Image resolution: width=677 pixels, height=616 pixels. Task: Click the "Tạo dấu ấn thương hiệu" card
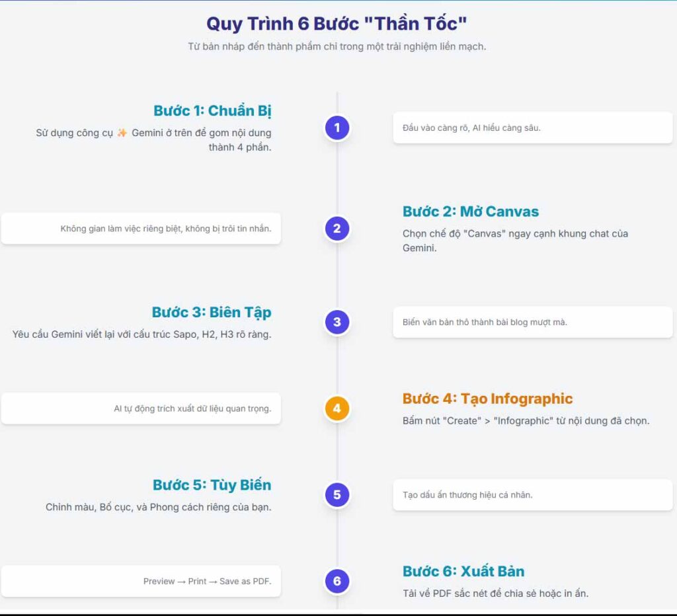(532, 494)
